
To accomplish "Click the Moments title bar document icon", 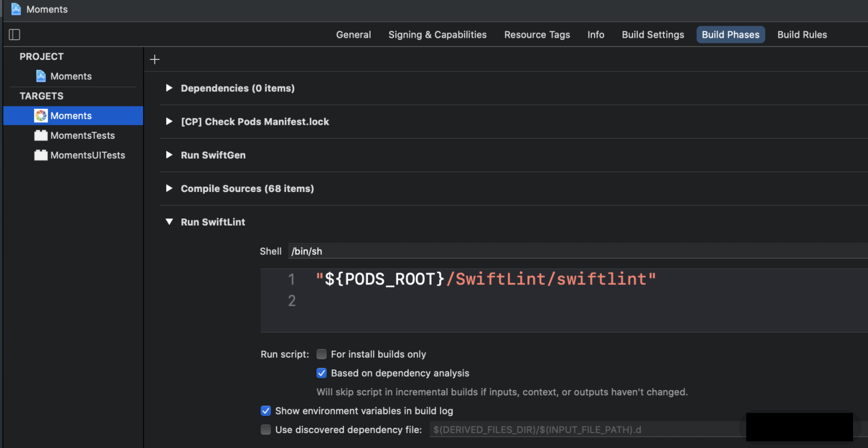I will tap(16, 9).
